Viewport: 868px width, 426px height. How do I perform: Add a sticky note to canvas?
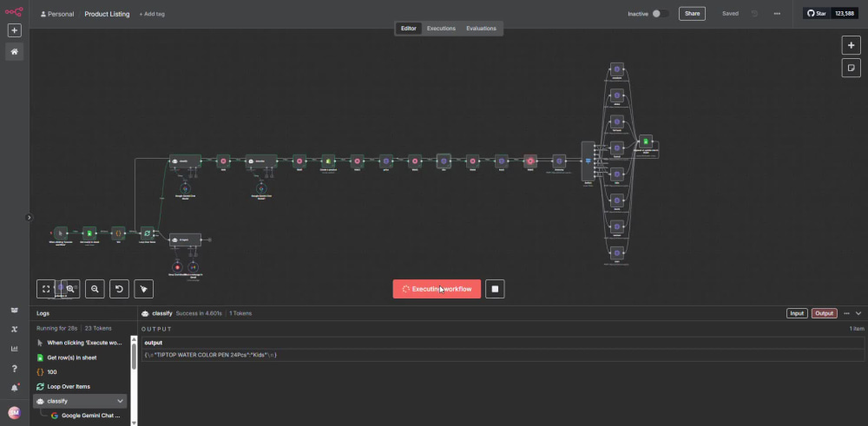pyautogui.click(x=851, y=68)
